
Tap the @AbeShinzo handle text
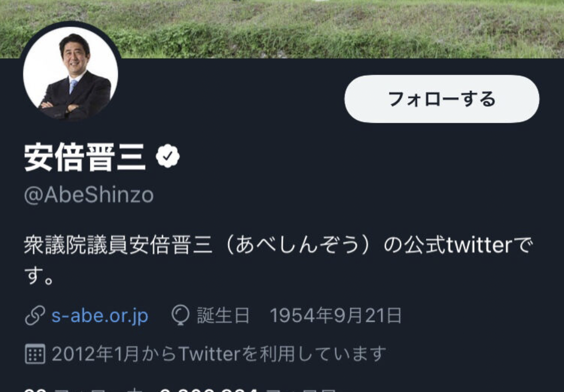point(89,195)
